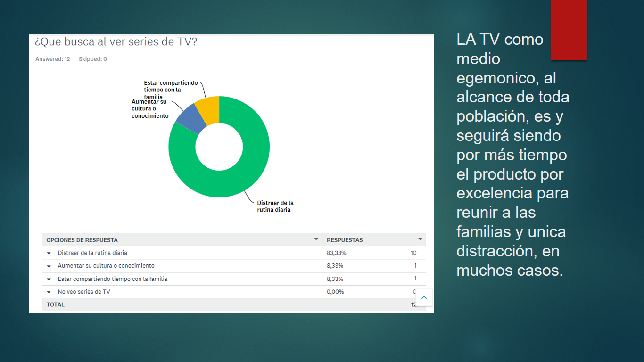The width and height of the screenshot is (644, 362).
Task: Expand the "Aumentar su cultura o conocimiento" row arrow
Action: tap(49, 266)
